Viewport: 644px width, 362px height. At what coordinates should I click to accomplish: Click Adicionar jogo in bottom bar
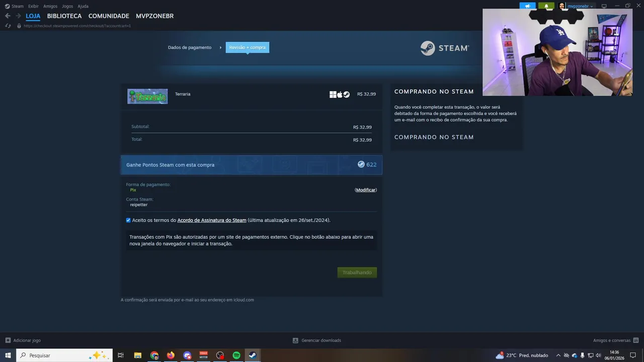[23, 340]
